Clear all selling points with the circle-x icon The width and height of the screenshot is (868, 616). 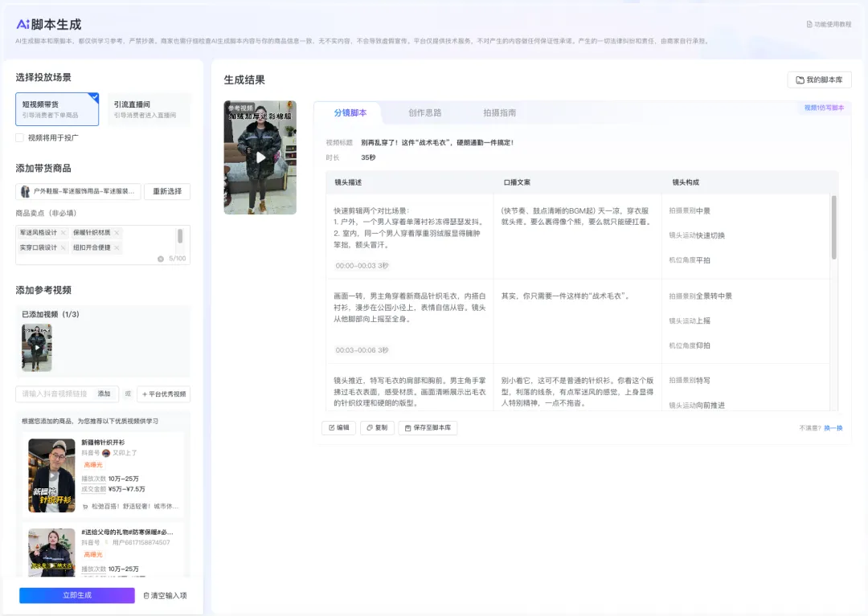point(161,259)
